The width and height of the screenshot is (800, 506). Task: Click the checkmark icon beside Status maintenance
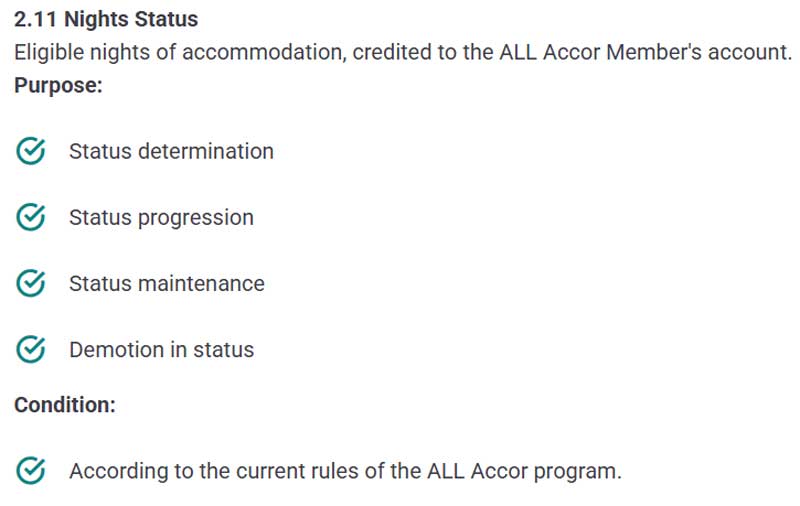click(32, 284)
